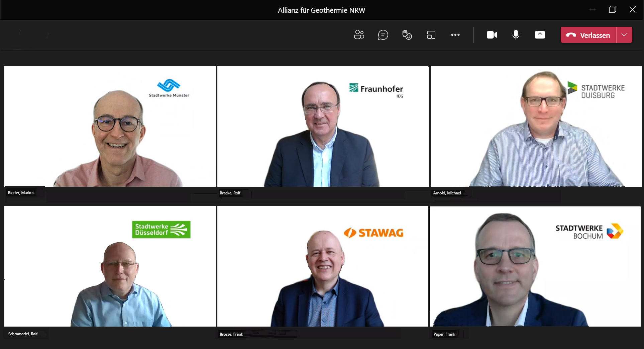Select Schramedei, Ralf video tile
The image size is (644, 349).
[x=110, y=266]
